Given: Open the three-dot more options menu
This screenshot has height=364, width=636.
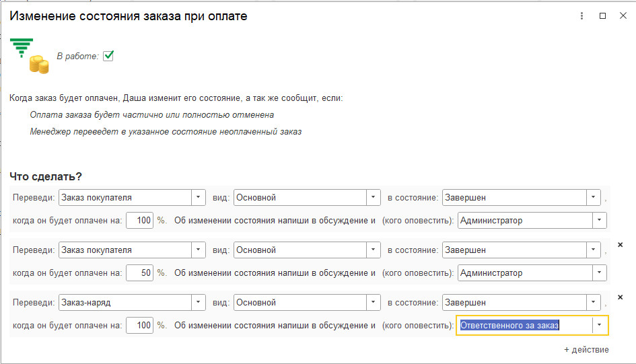Looking at the screenshot, I should click(x=581, y=15).
